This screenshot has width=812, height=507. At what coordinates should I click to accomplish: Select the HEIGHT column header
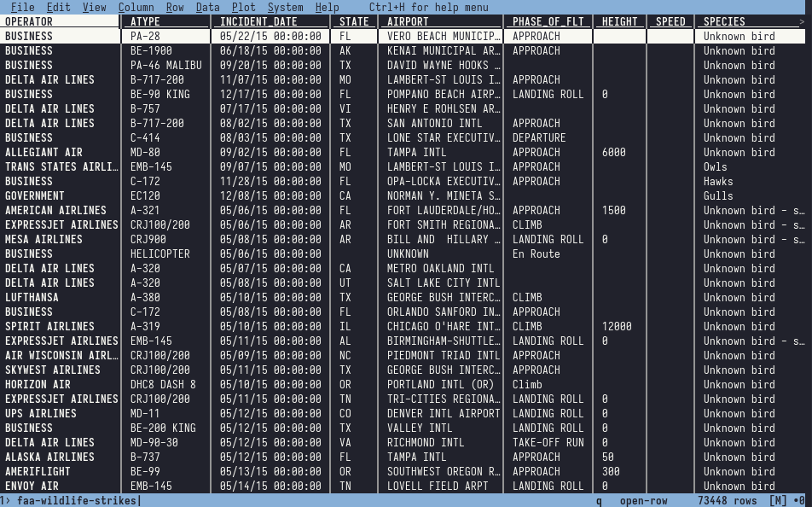click(620, 22)
